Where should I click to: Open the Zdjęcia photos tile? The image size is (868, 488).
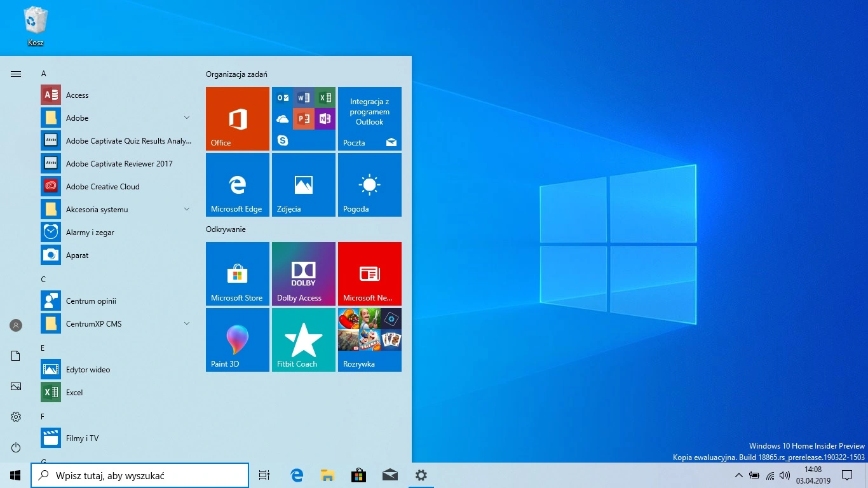click(x=304, y=185)
